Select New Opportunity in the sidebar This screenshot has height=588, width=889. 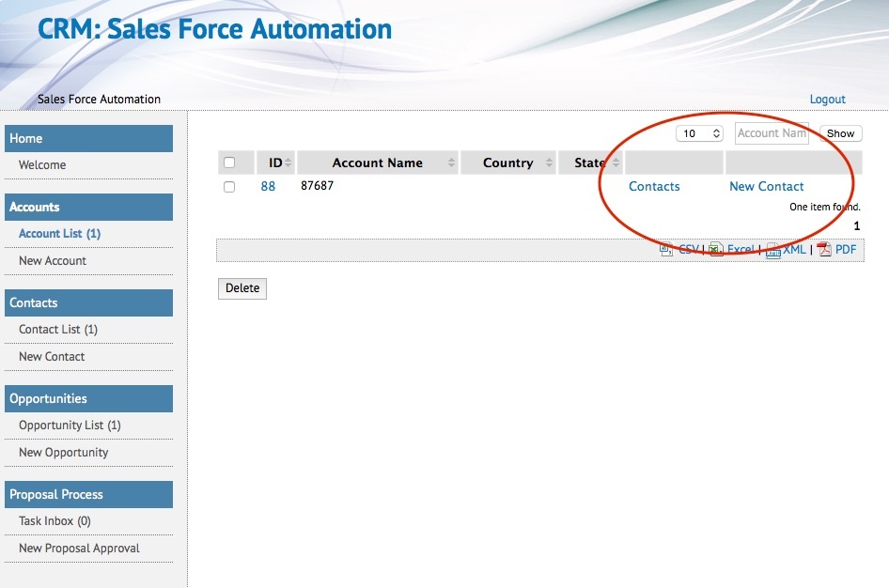coord(63,453)
